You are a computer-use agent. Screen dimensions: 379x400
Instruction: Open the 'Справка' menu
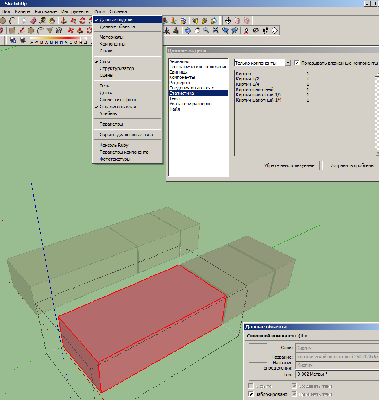coord(118,12)
